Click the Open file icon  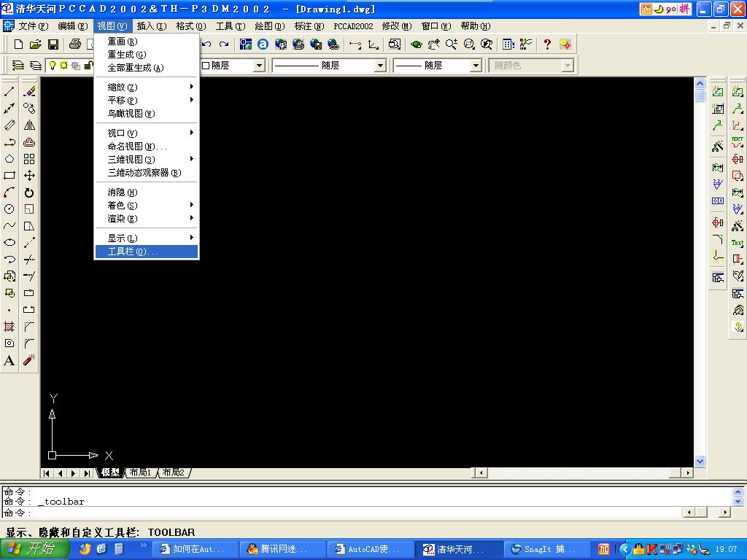[x=36, y=44]
